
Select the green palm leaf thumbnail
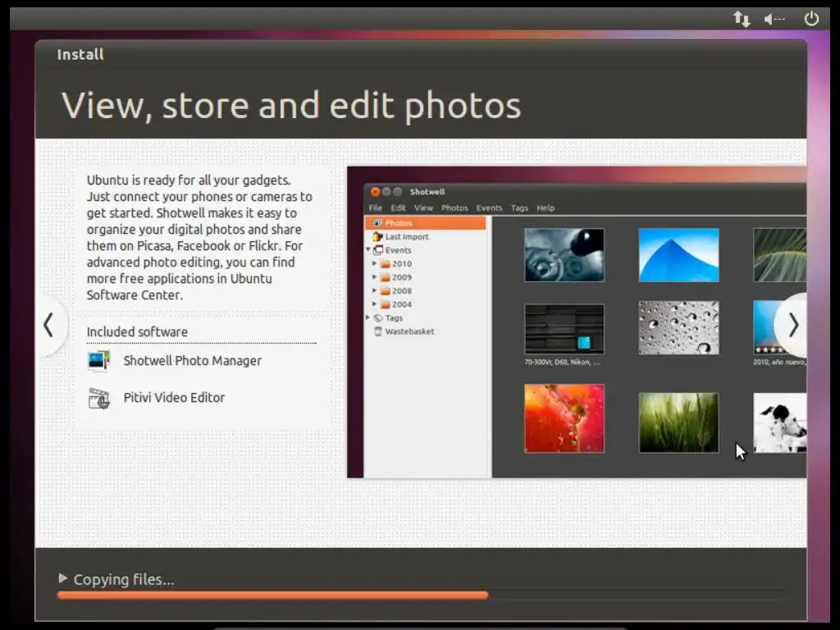point(779,255)
